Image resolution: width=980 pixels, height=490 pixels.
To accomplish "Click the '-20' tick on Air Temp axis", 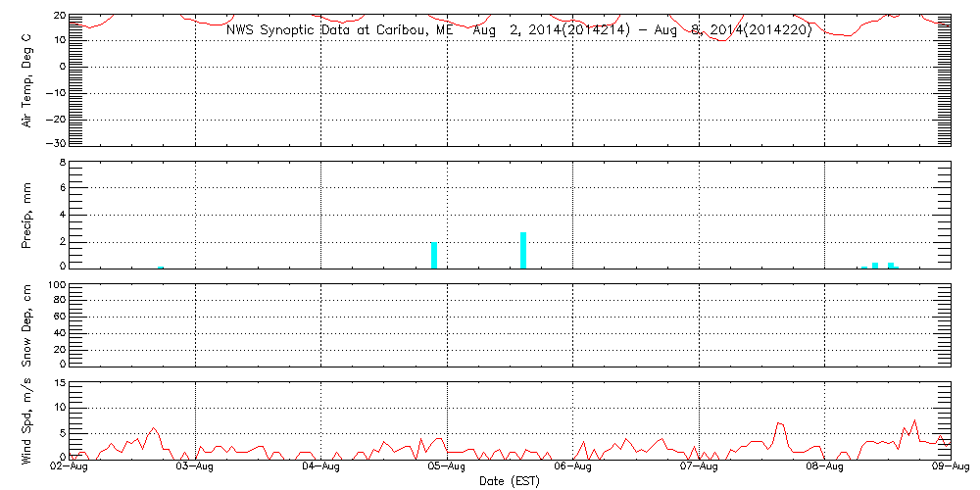I will click(54, 120).
